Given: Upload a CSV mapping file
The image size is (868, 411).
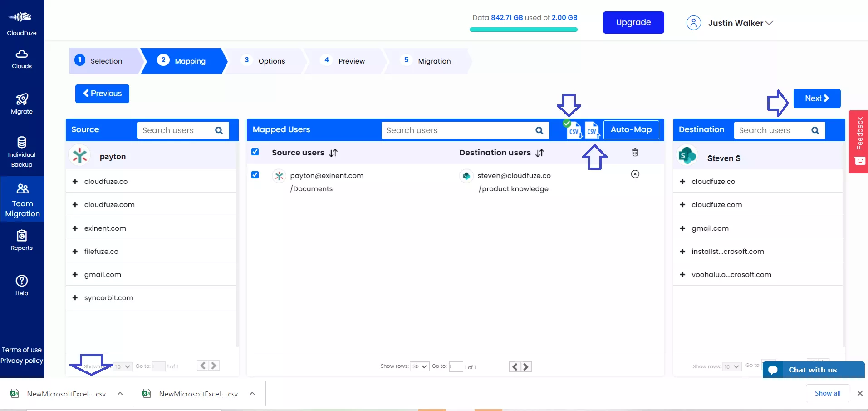Looking at the screenshot, I should [592, 130].
